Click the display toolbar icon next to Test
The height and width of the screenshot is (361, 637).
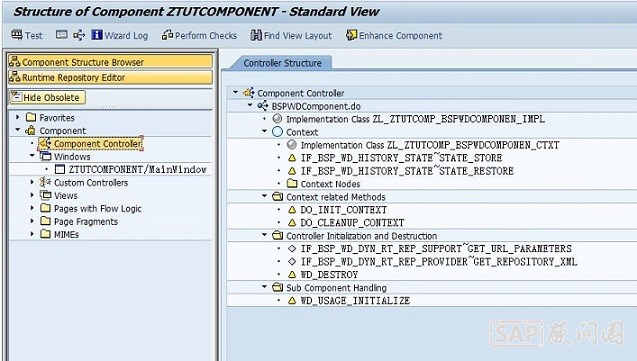[x=62, y=35]
